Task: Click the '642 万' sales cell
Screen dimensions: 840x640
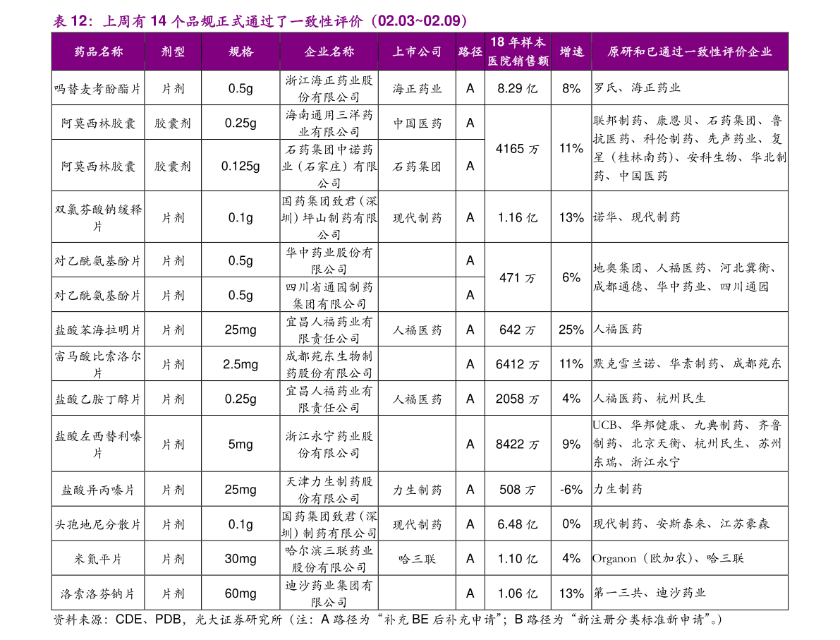Action: [518, 330]
